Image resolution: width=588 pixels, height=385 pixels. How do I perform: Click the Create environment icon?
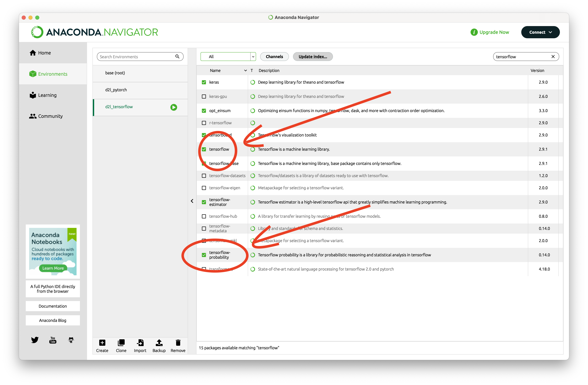102,343
